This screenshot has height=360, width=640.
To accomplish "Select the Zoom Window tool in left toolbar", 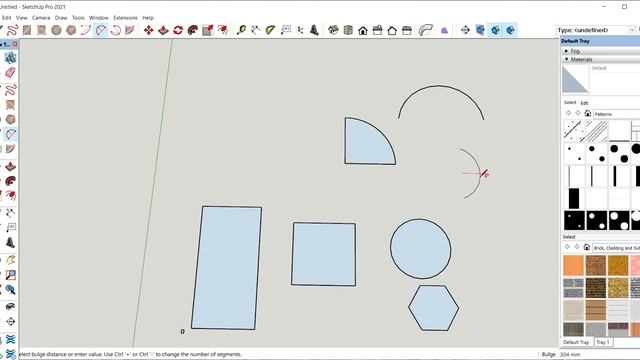I will 10,275.
